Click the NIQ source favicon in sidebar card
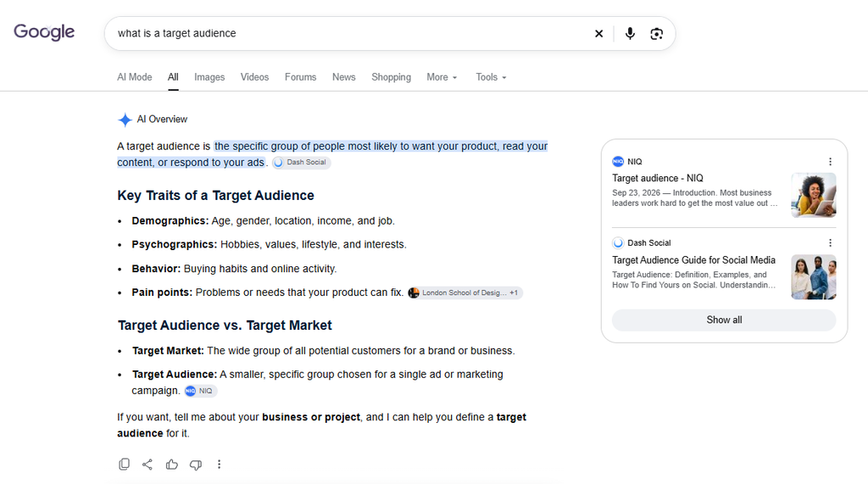The height and width of the screenshot is (484, 868). click(618, 162)
